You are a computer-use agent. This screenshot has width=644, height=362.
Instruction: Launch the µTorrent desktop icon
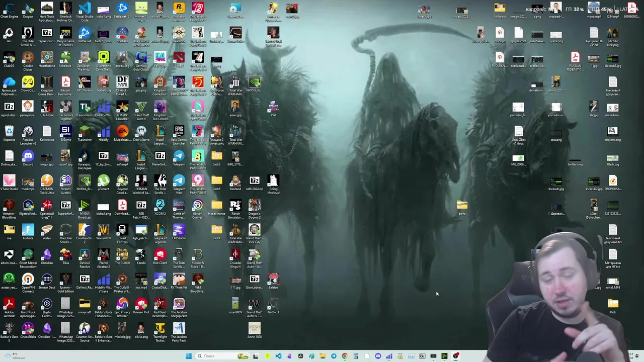(x=103, y=183)
